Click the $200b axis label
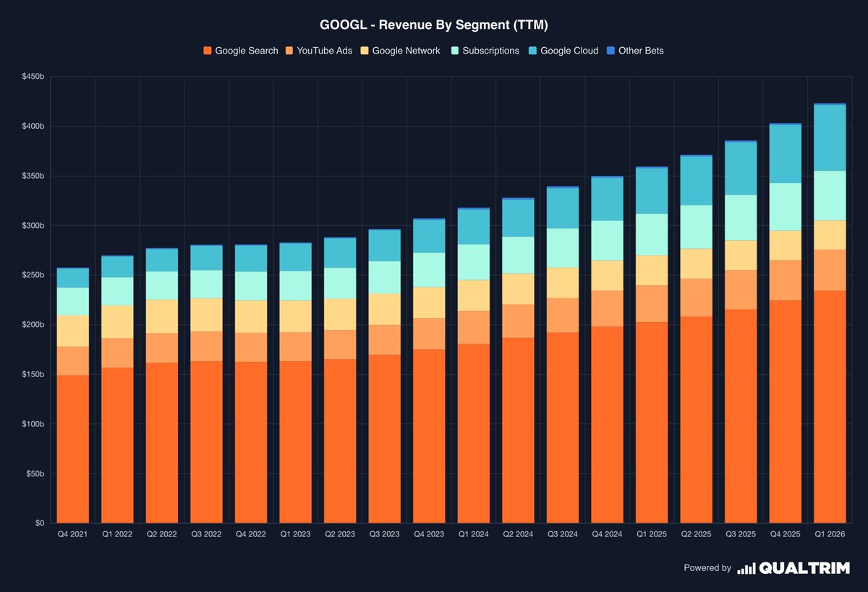Viewport: 868px width, 592px height. (33, 325)
